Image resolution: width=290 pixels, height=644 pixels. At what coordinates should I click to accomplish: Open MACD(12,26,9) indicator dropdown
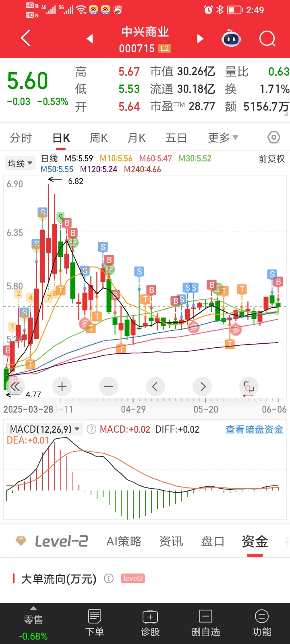pos(45,429)
